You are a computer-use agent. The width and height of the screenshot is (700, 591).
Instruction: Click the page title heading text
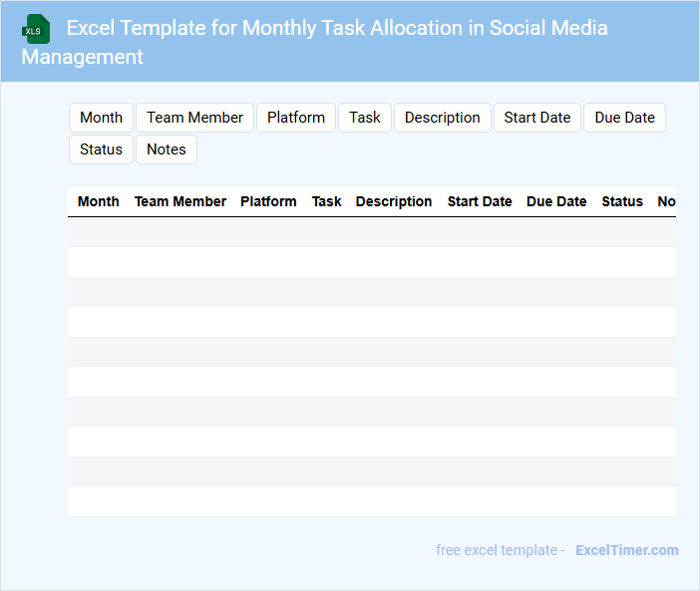click(x=337, y=28)
